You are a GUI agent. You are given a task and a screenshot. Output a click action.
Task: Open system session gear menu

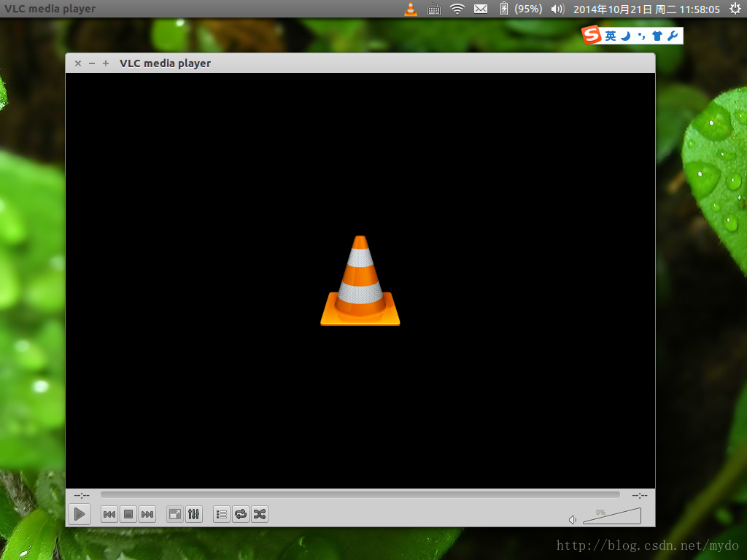pyautogui.click(x=735, y=9)
